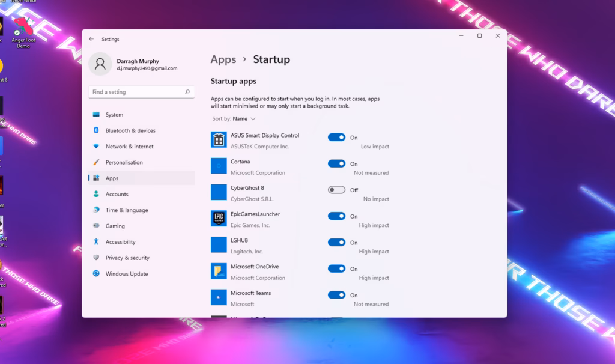Open the Sort by Name dropdown
This screenshot has height=364, width=615.
(234, 119)
